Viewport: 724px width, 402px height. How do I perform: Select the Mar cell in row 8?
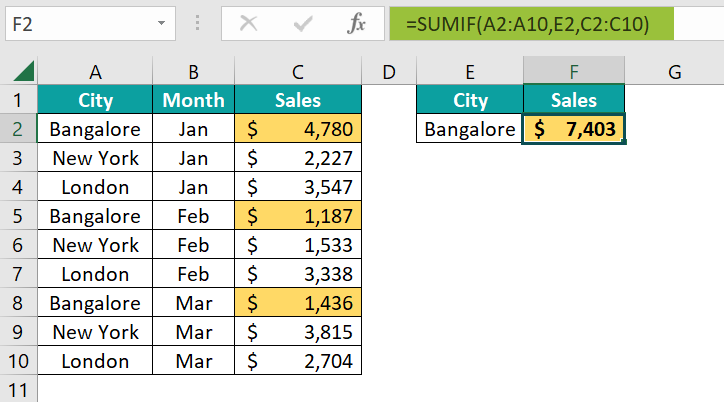(x=193, y=303)
